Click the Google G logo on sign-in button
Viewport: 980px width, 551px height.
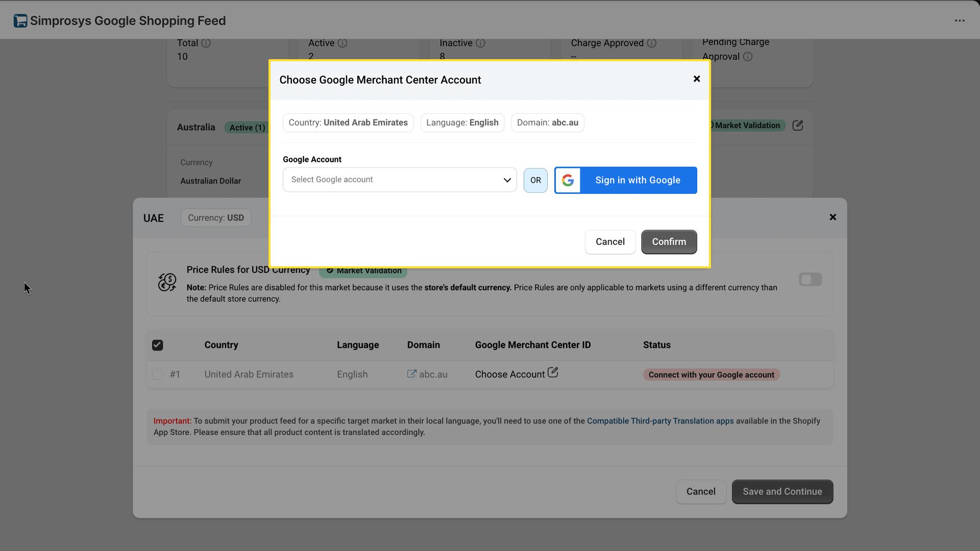point(568,180)
